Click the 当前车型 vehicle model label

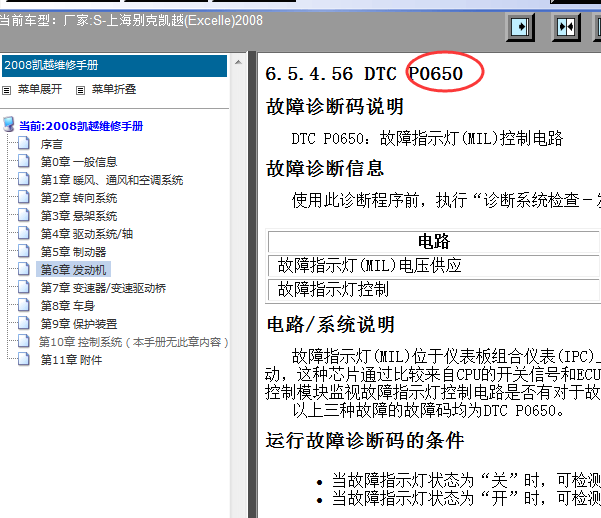(131, 20)
